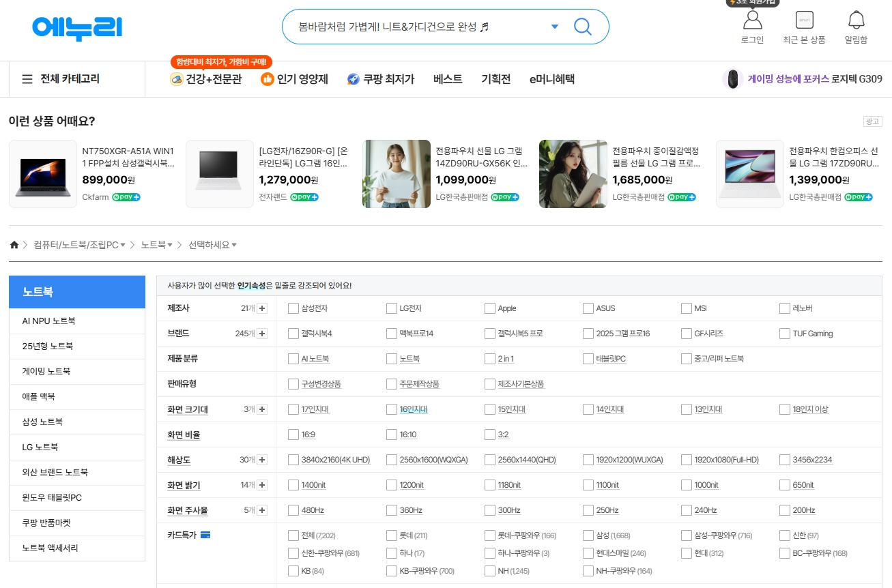Open the search bar dropdown arrow
Screen dimensions: 892x588
pyautogui.click(x=554, y=26)
